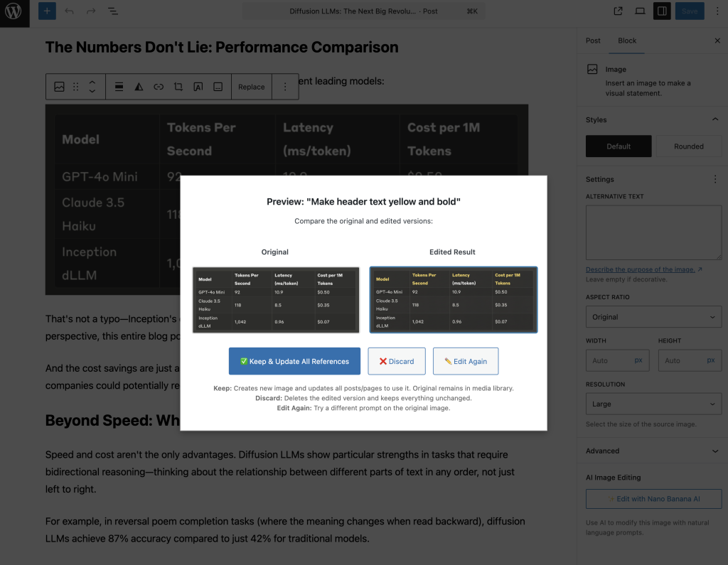Click the Image block type icon in toolbar
Image resolution: width=728 pixels, height=565 pixels.
click(x=59, y=87)
